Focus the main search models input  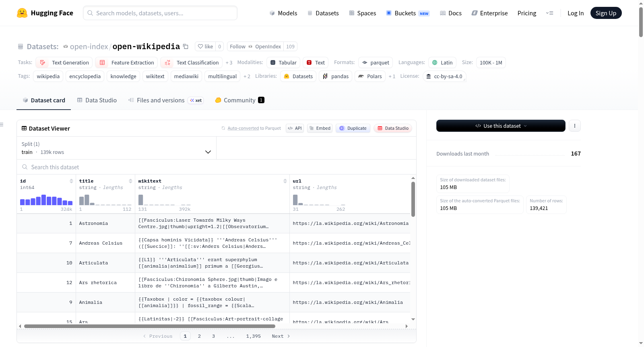(160, 13)
